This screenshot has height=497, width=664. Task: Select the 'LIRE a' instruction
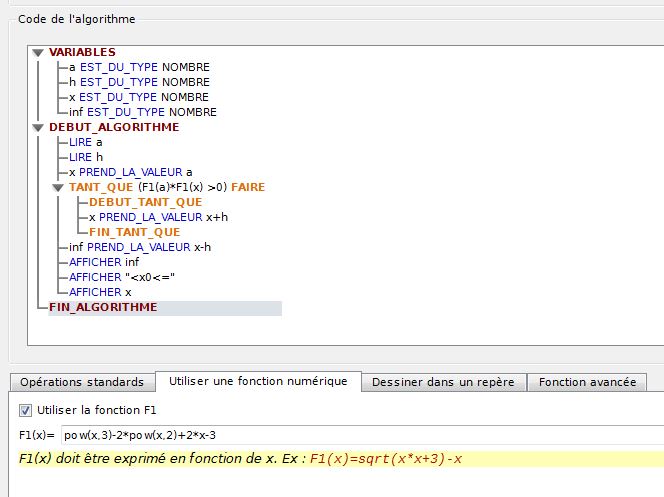pyautogui.click(x=86, y=142)
